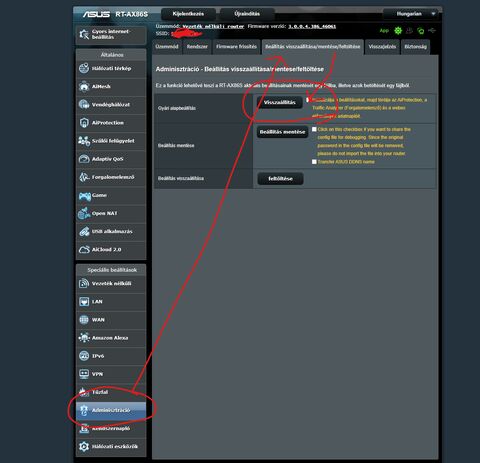Click the Adminisztráció page heading

[240, 69]
